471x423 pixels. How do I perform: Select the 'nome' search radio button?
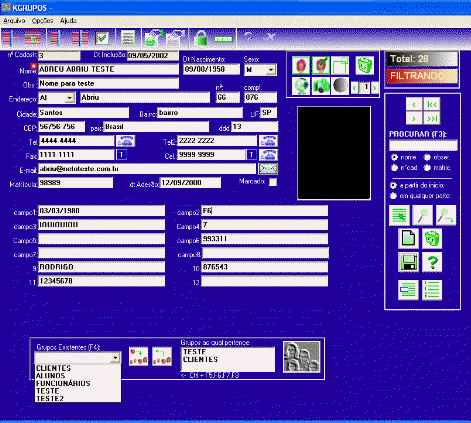(x=394, y=157)
